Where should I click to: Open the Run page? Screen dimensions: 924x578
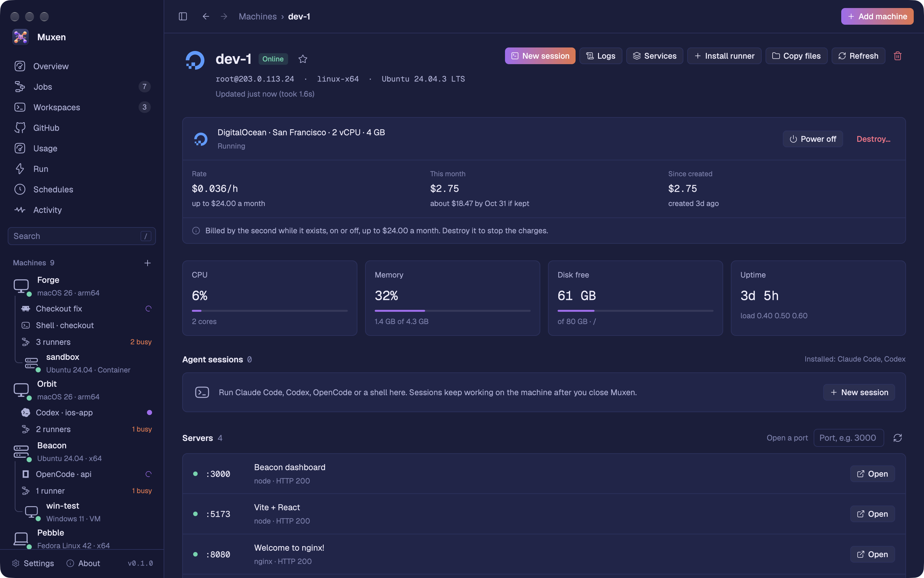[82, 169]
